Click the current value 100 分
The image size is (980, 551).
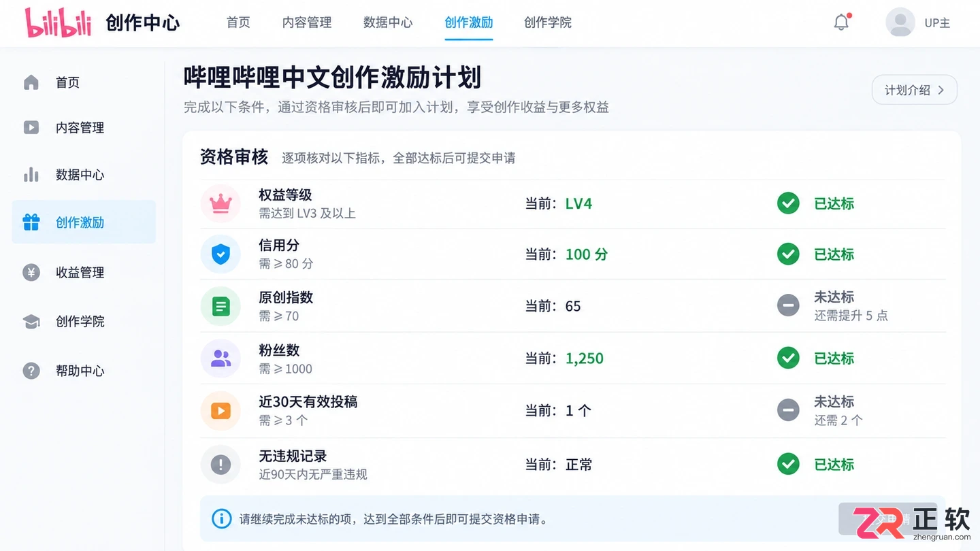click(x=587, y=254)
